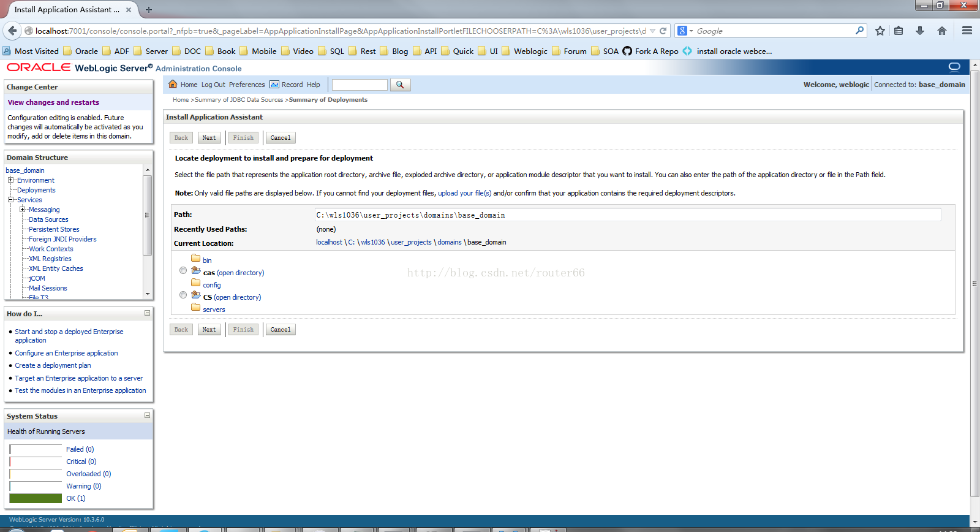Click the cas application directory icon
The width and height of the screenshot is (980, 532).
click(x=196, y=270)
